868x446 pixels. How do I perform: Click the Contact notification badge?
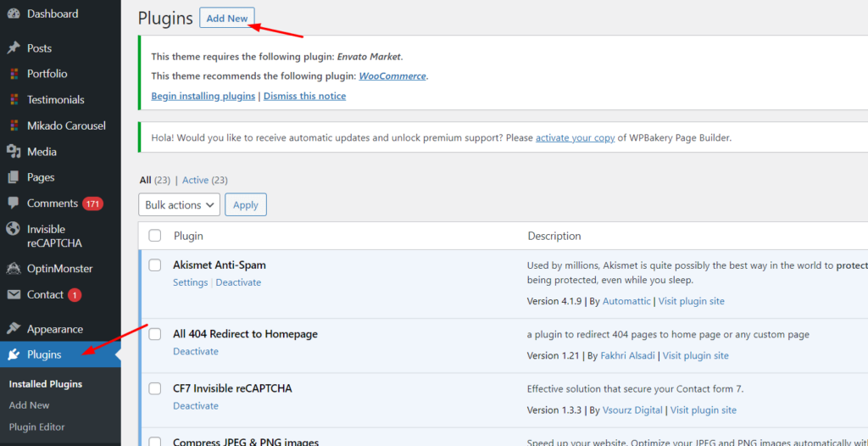[75, 295]
